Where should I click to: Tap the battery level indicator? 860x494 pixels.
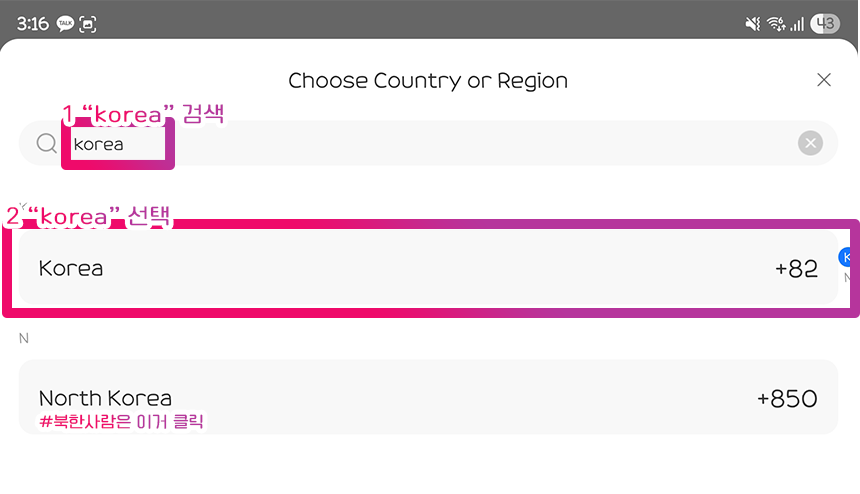(x=825, y=23)
